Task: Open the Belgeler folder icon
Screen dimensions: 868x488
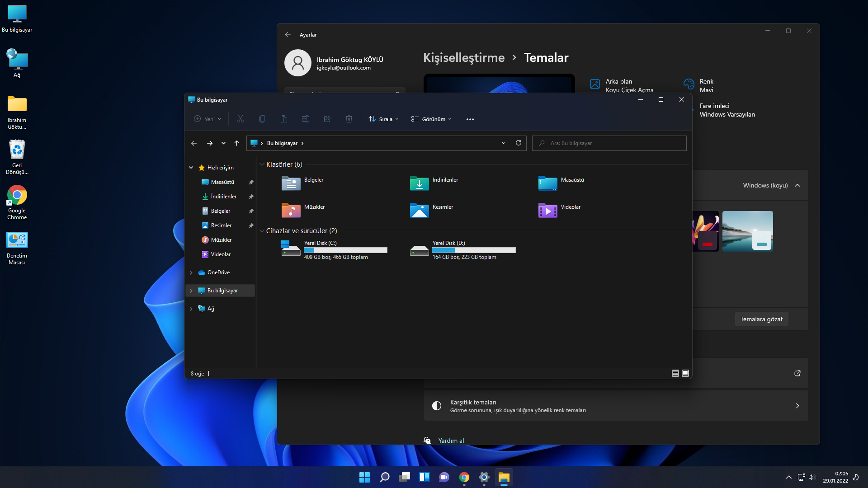Action: 291,183
